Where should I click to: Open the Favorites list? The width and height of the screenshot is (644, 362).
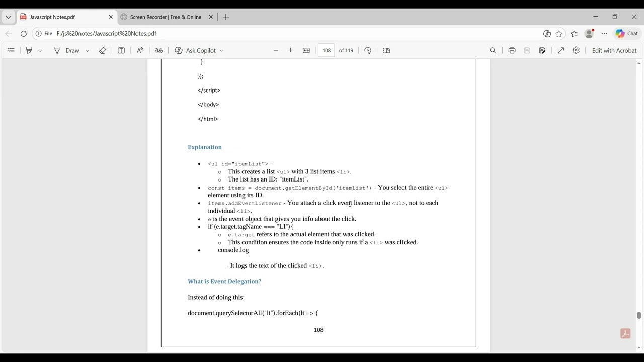tap(574, 34)
